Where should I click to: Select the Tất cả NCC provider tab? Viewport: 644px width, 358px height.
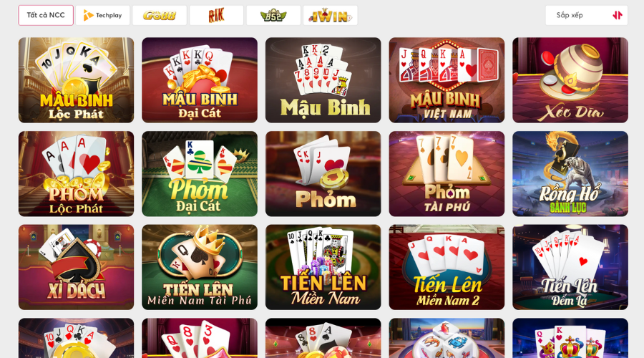(x=46, y=15)
